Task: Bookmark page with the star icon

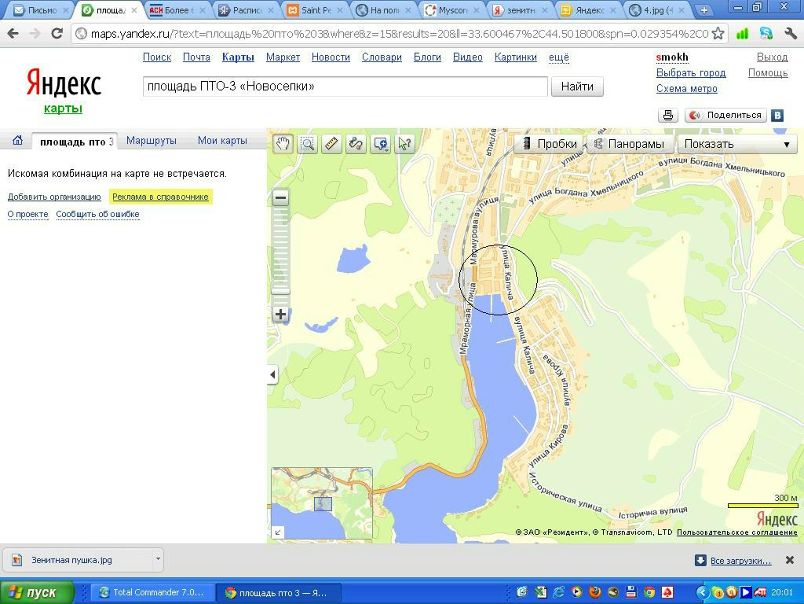Action: (x=717, y=33)
